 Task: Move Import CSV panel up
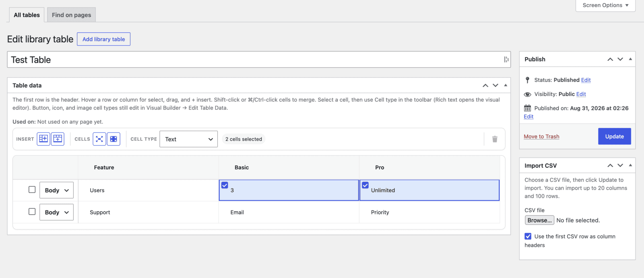click(x=610, y=165)
